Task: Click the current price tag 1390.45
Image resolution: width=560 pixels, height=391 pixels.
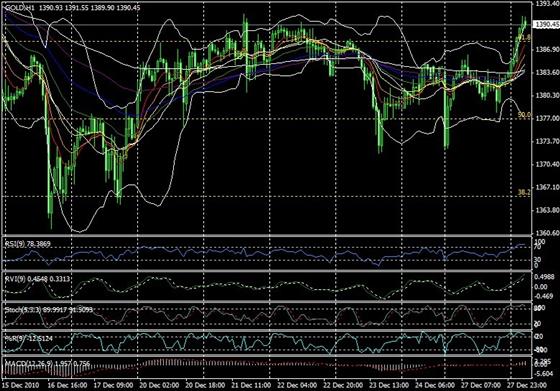Action: 546,24
